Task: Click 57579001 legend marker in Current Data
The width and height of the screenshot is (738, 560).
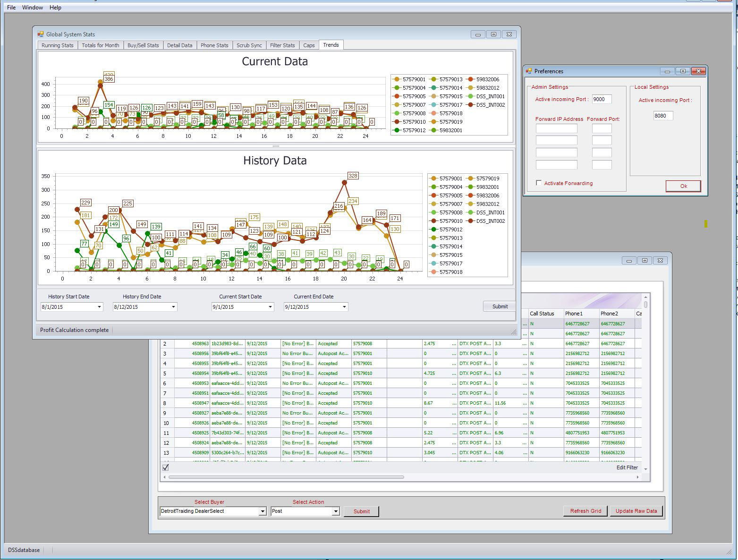Action: coord(397,79)
